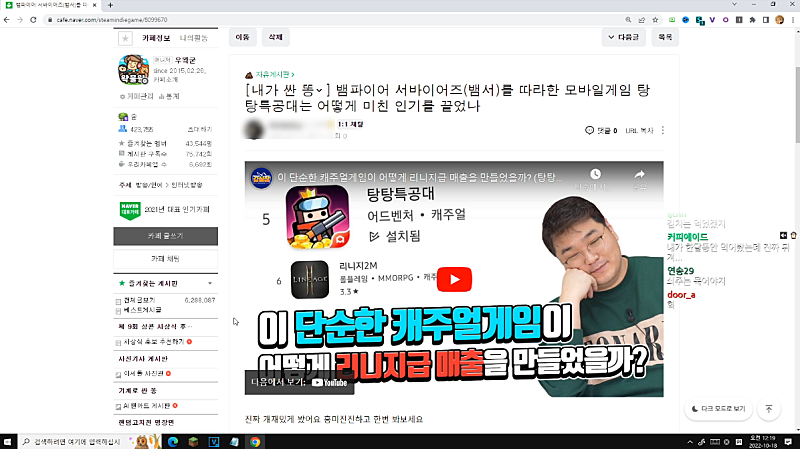Reload the page
Viewport: 800px width, 449px height.
point(33,20)
